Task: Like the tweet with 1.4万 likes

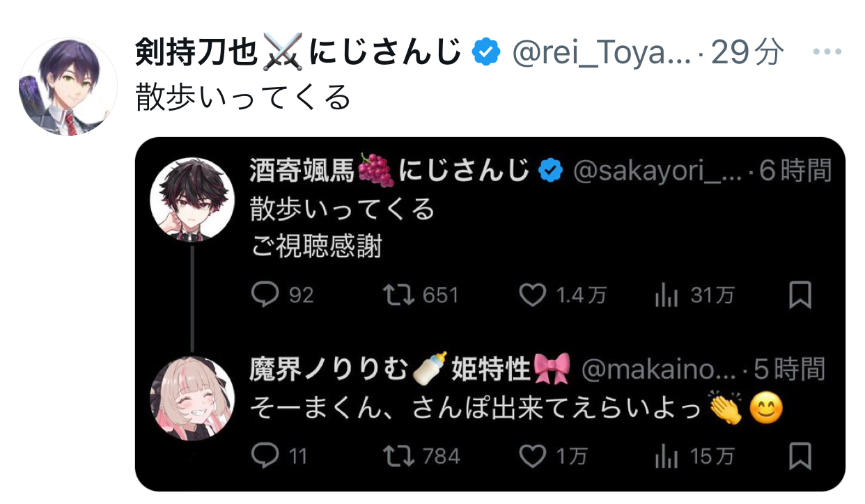Action: click(x=533, y=295)
